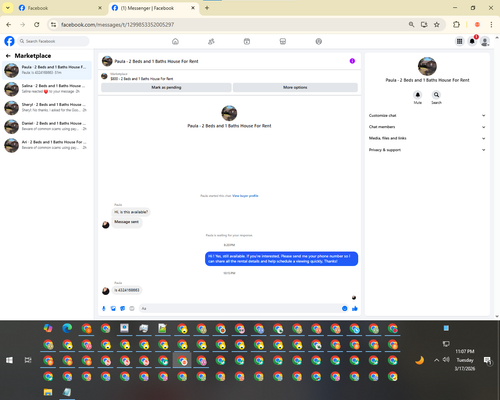
Task: Record a voice clip with microphone icon
Action: 104,309
